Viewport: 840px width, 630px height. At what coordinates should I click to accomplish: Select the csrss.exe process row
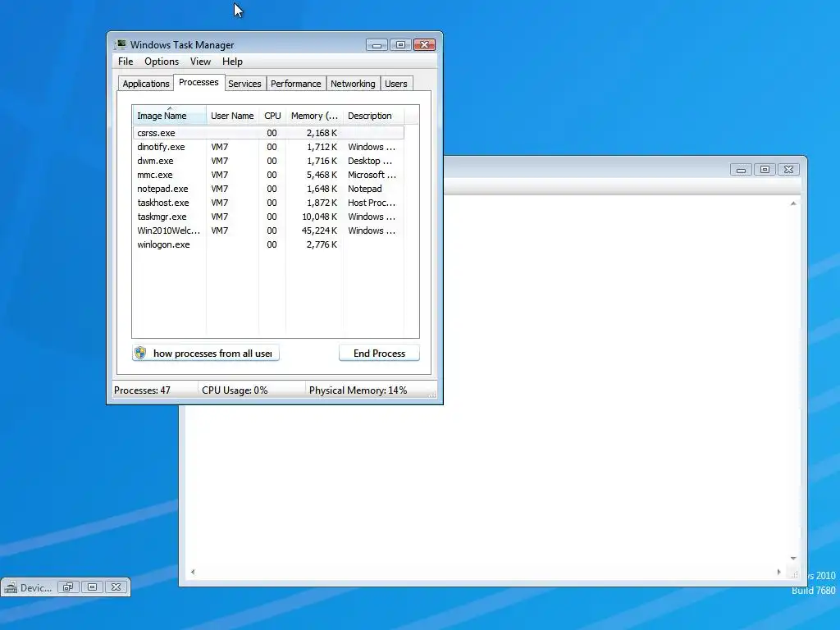pos(268,133)
